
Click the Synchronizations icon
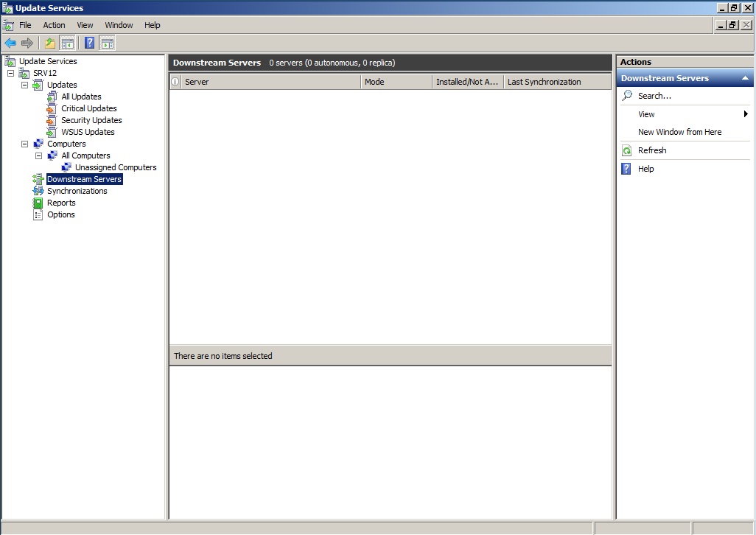click(x=38, y=191)
